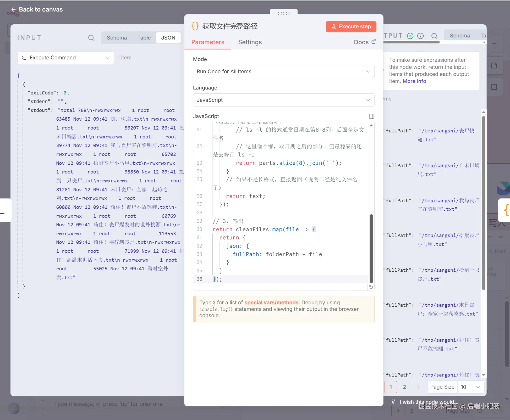
Task: Open the More info link
Action: coord(414,81)
